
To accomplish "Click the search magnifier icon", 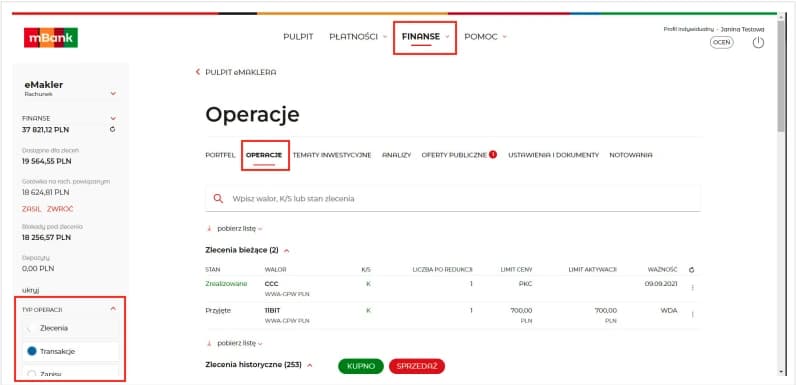I will tap(218, 199).
